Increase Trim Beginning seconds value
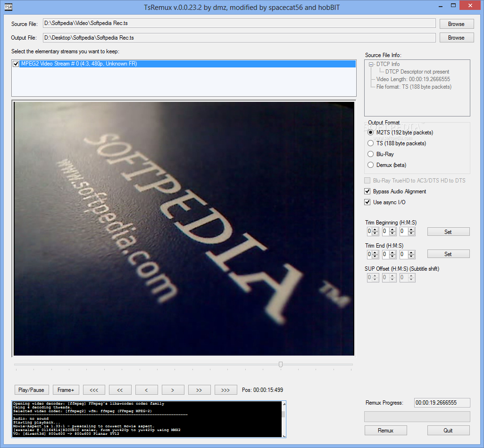 [x=411, y=230]
